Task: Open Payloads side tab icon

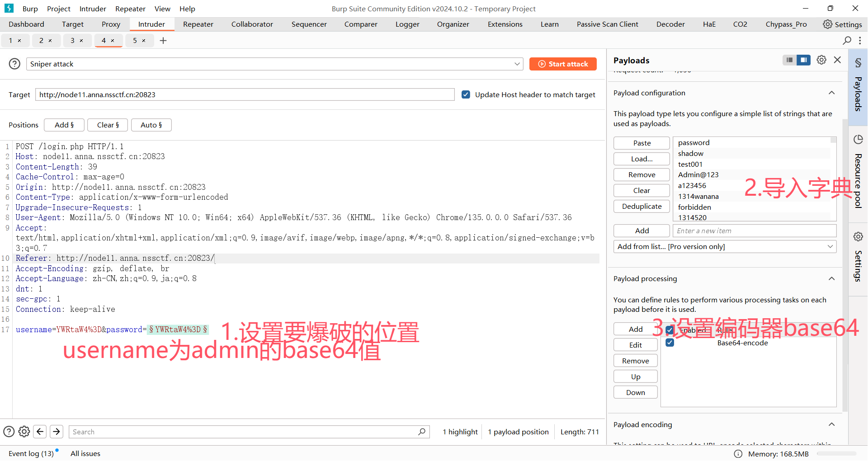Action: point(858,63)
